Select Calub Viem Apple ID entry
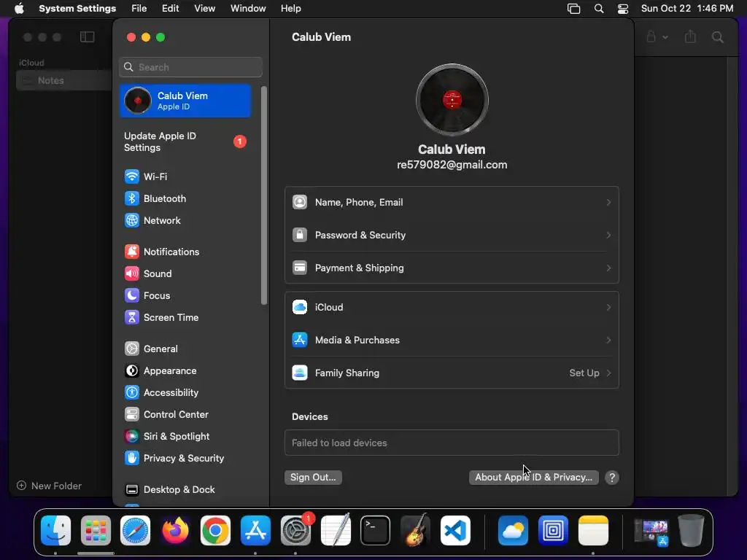747x560 pixels. point(185,101)
